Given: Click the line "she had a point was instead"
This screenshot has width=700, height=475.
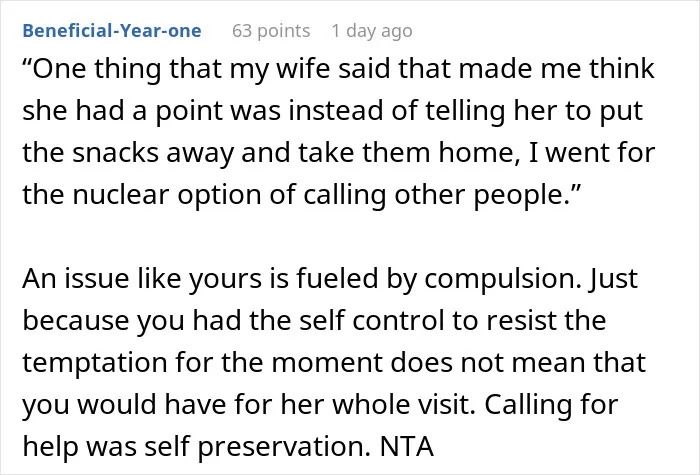Looking at the screenshot, I should coord(333,111).
